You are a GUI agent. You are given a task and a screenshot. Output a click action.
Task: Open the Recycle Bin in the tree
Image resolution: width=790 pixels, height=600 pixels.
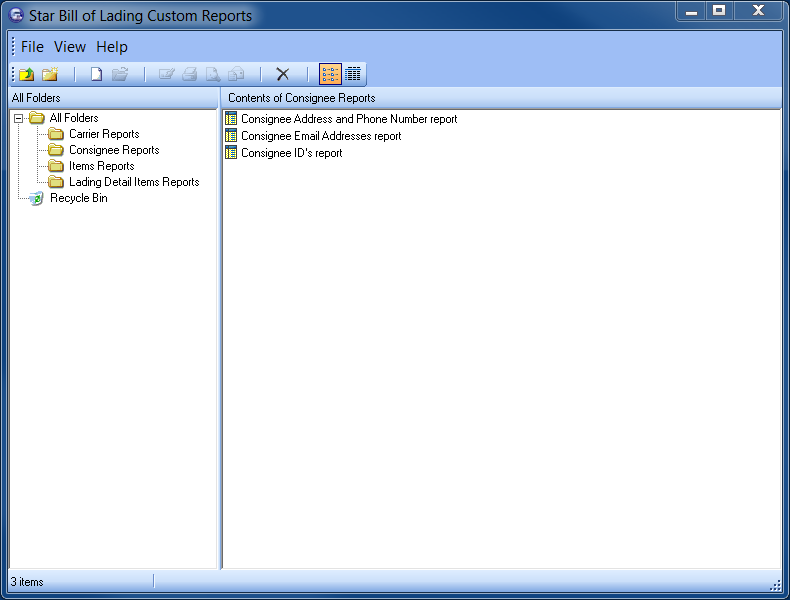(79, 198)
